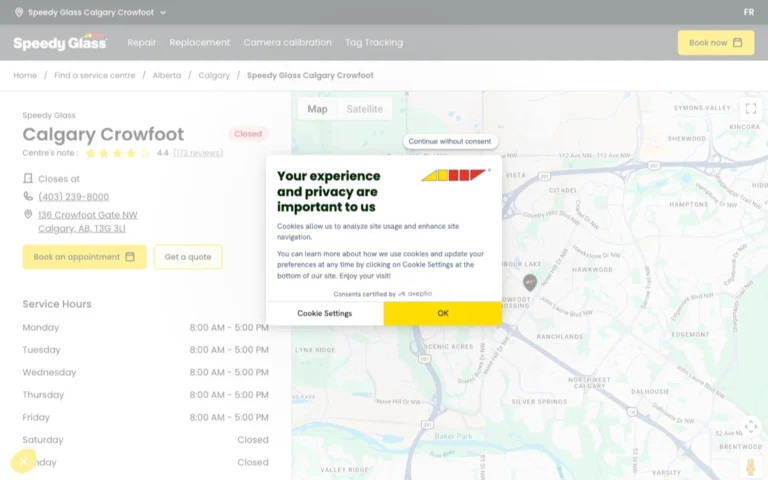Open the Replacement menu
Image resolution: width=768 pixels, height=480 pixels.
point(199,43)
